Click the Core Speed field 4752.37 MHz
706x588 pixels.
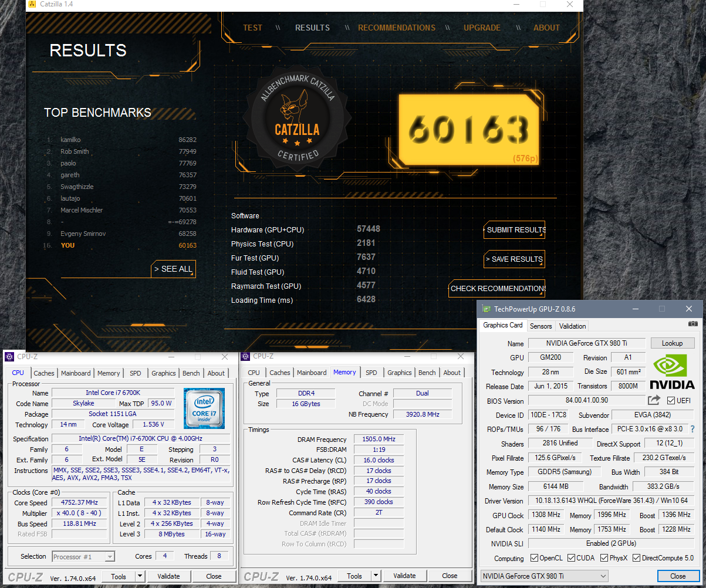80,503
